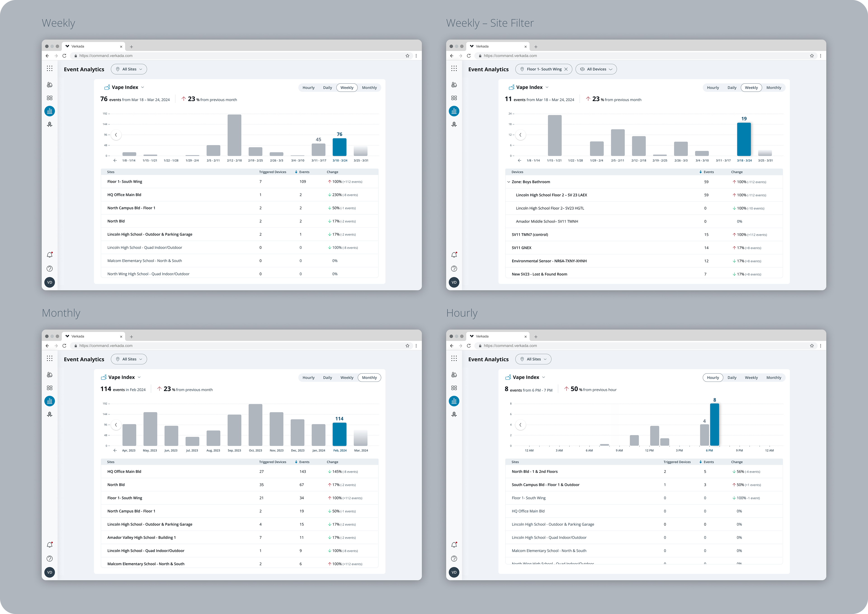Select Weekly toggle in Site Filter window
Screen dimensions: 868x614
(751, 88)
